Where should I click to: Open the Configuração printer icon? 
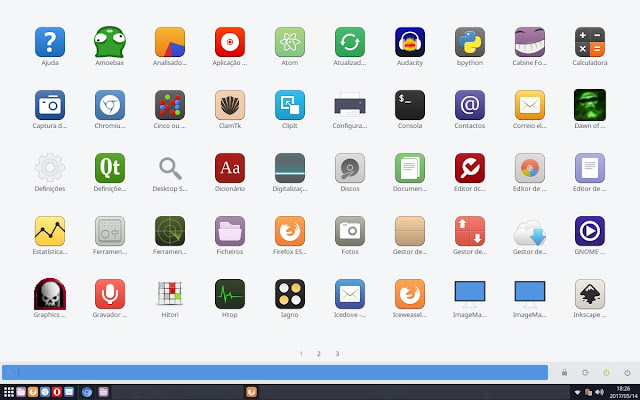click(x=350, y=105)
